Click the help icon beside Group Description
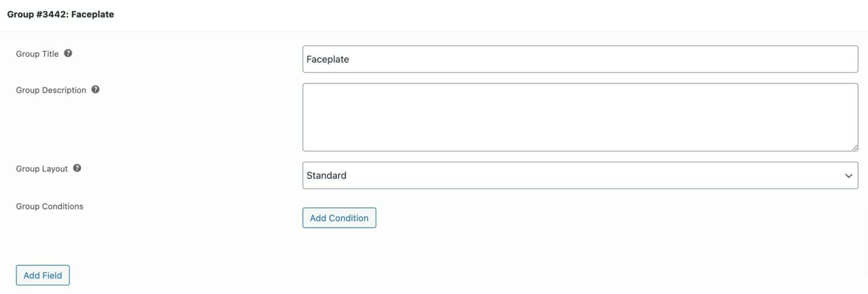This screenshot has width=868, height=294. pyautogui.click(x=95, y=89)
